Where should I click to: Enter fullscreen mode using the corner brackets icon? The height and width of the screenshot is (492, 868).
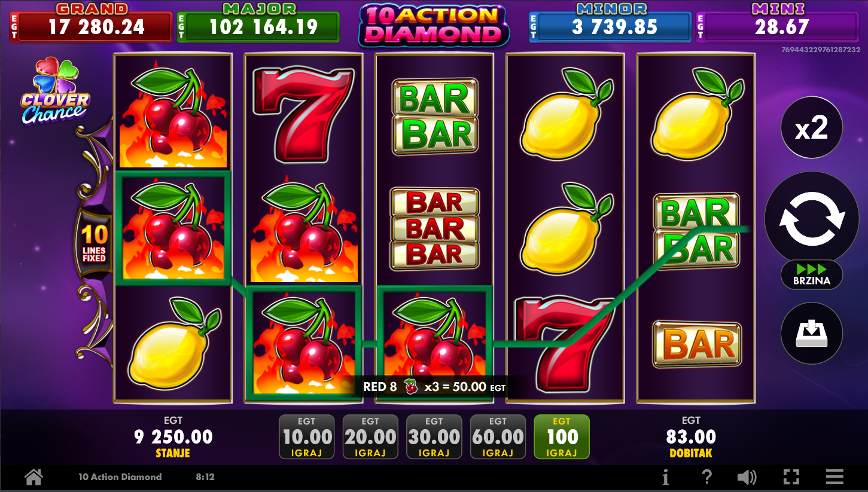tap(791, 477)
